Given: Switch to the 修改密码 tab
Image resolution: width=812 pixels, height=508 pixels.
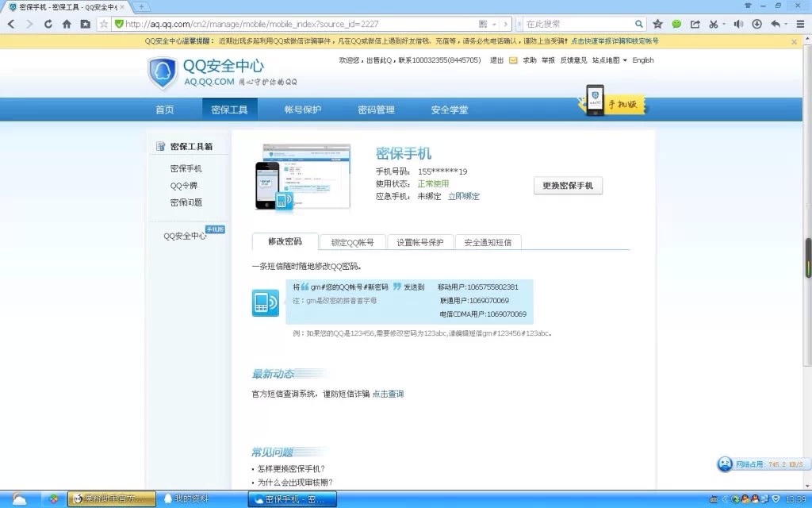Looking at the screenshot, I should [x=285, y=241].
